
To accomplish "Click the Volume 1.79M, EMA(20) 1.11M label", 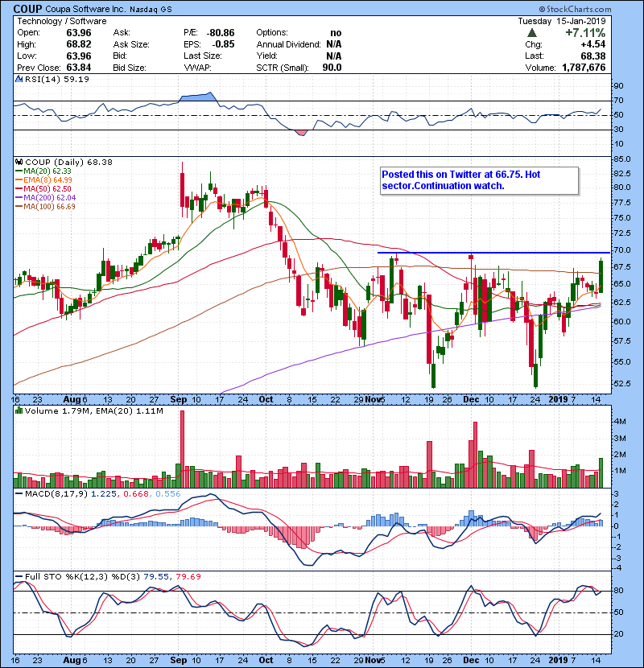I will point(93,410).
